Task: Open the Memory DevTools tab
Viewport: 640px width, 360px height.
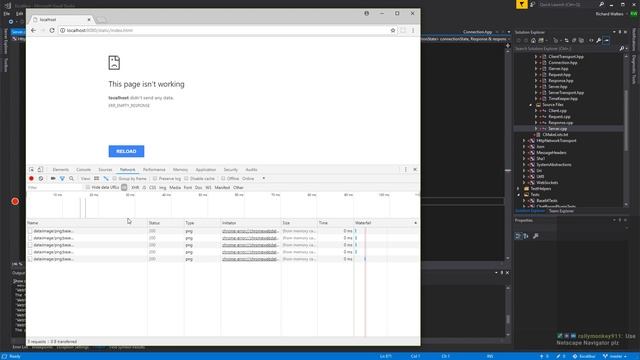Action: tap(180, 170)
